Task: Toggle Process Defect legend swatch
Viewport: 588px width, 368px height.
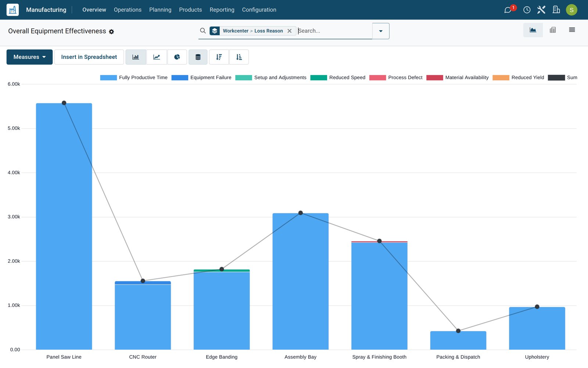Action: (x=377, y=78)
